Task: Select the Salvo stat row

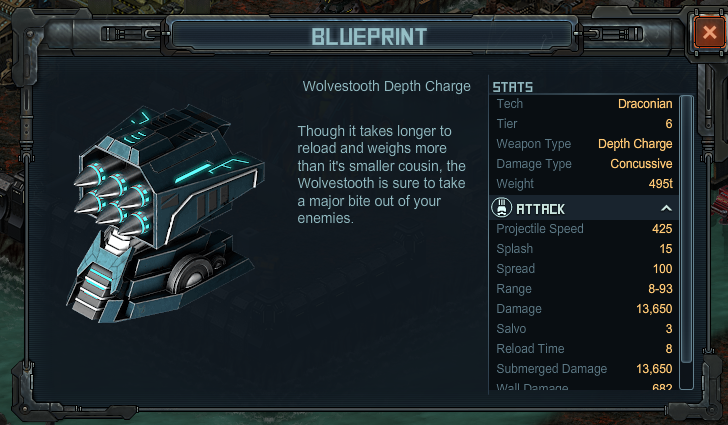Action: (584, 328)
